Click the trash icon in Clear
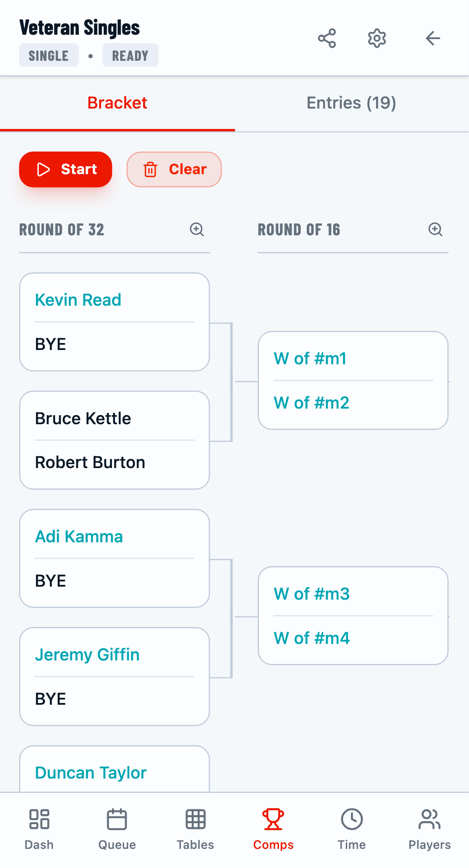Screen dimensions: 469x868 [x=151, y=169]
